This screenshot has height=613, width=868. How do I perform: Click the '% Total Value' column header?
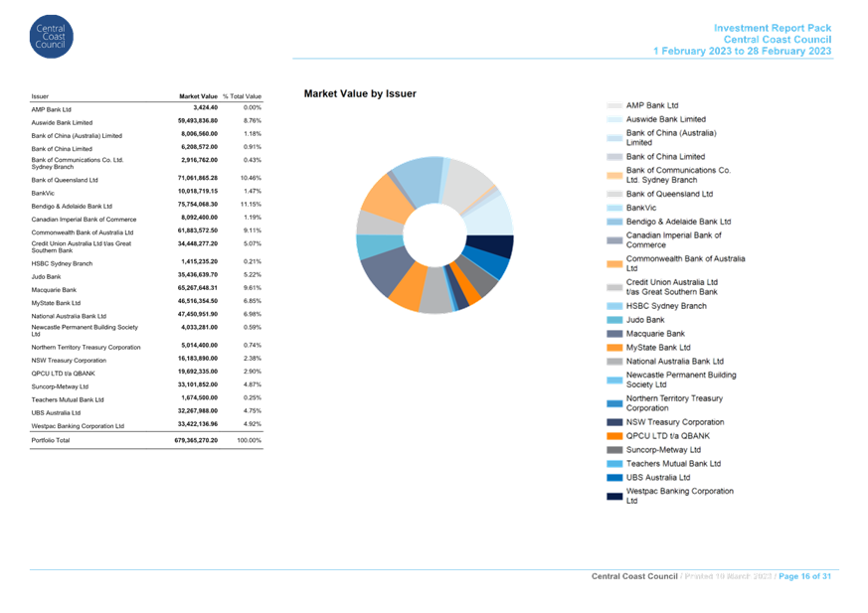(x=242, y=96)
